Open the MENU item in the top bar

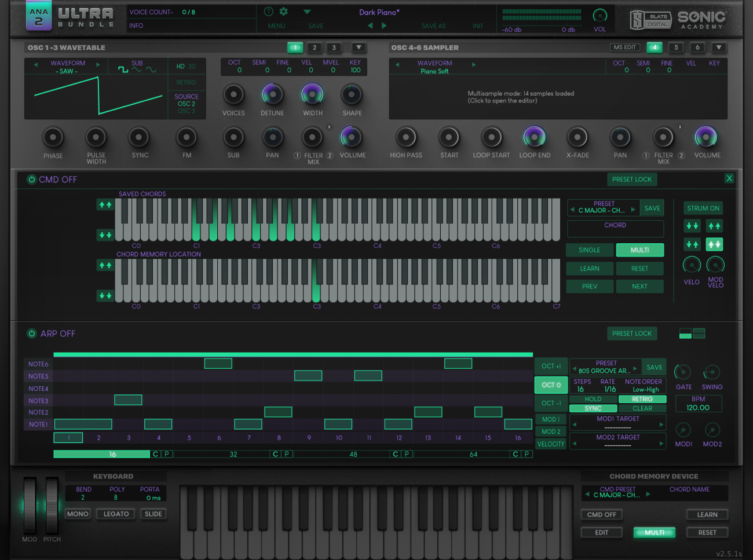click(276, 26)
